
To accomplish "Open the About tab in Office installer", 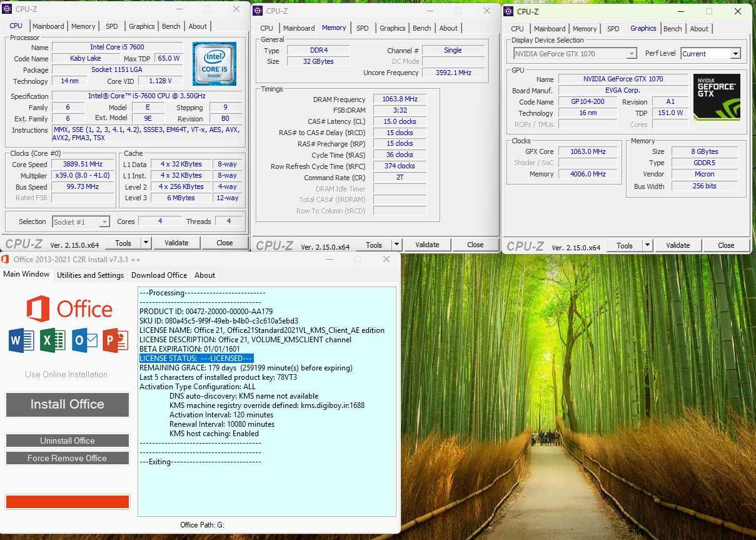I will (204, 275).
